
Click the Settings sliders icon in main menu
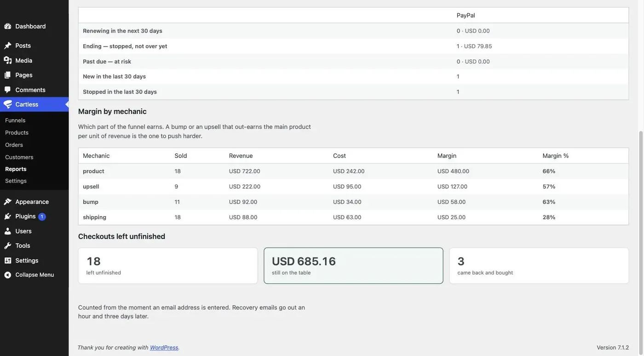(x=8, y=261)
